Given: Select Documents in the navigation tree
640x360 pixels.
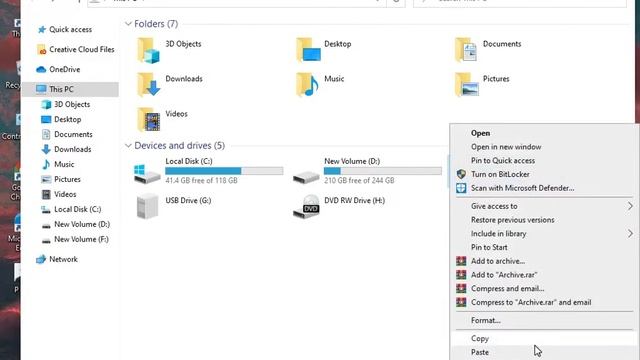Looking at the screenshot, I should [73, 134].
